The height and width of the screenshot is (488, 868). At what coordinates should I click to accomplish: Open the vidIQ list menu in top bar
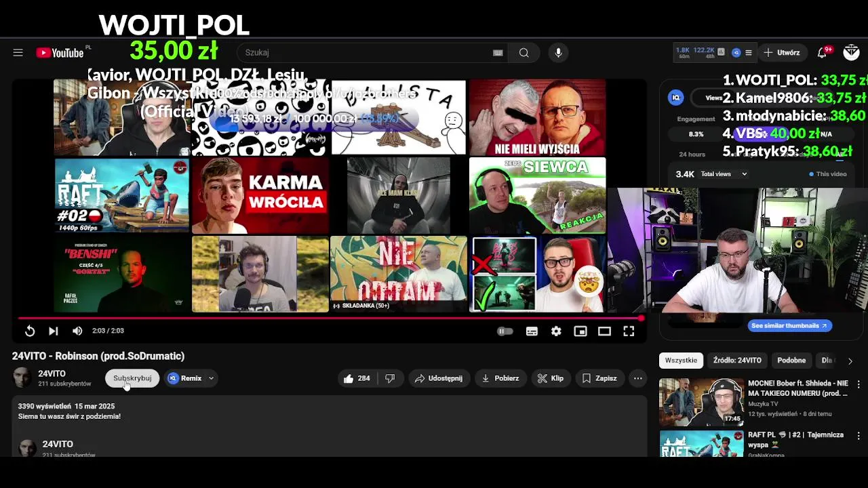(749, 52)
